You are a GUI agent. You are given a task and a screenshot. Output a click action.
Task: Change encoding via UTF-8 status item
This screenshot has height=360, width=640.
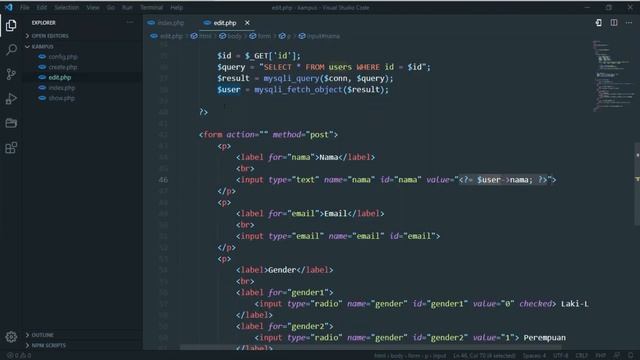[x=560, y=356]
